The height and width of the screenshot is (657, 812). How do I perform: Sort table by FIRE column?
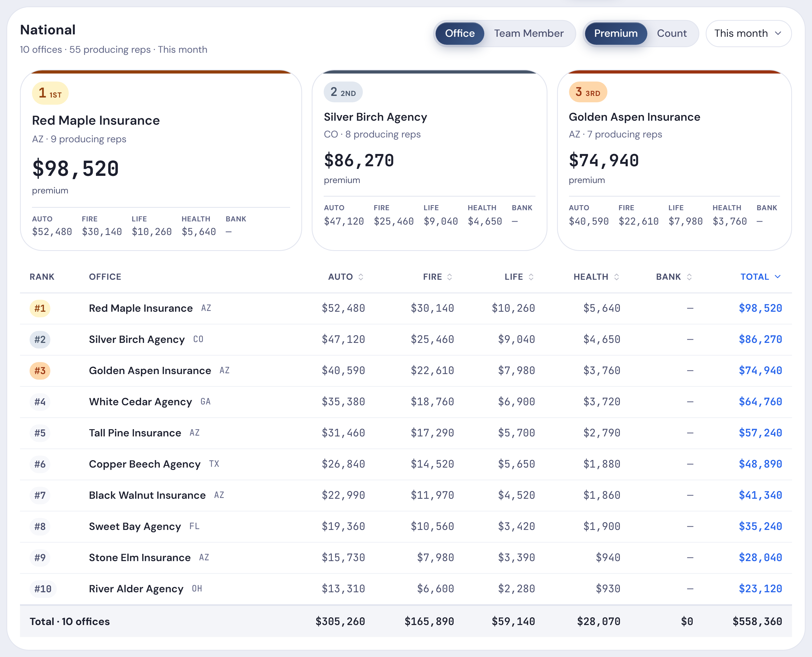click(x=438, y=277)
